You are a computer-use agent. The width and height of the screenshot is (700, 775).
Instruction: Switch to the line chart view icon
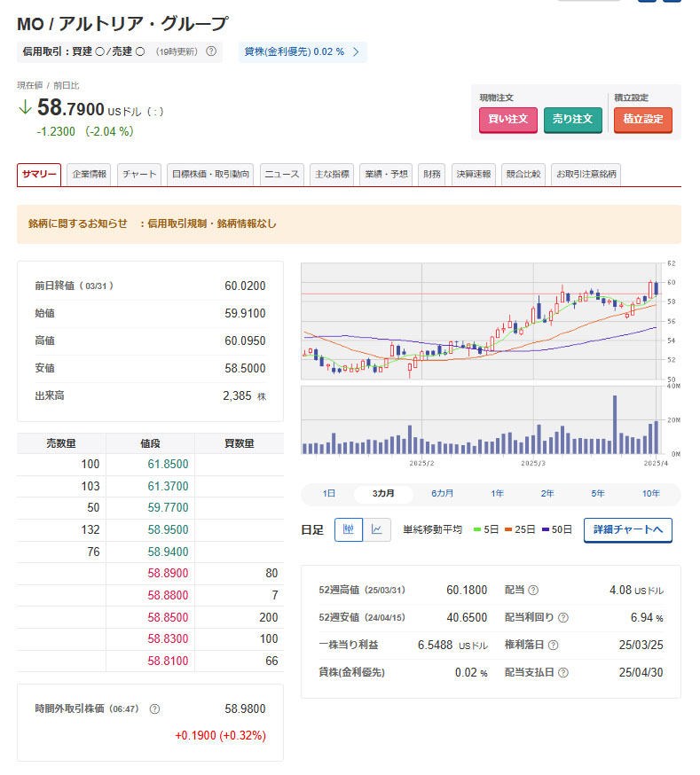pyautogui.click(x=377, y=530)
